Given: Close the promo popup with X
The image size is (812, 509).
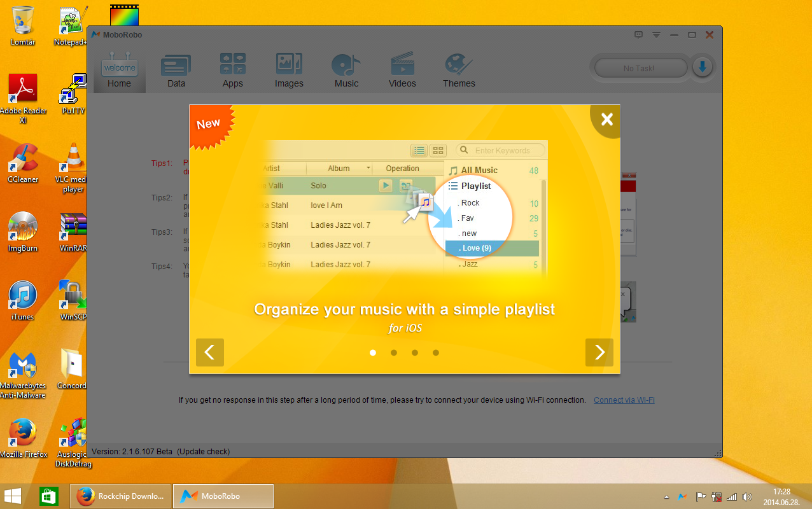Looking at the screenshot, I should coord(607,119).
